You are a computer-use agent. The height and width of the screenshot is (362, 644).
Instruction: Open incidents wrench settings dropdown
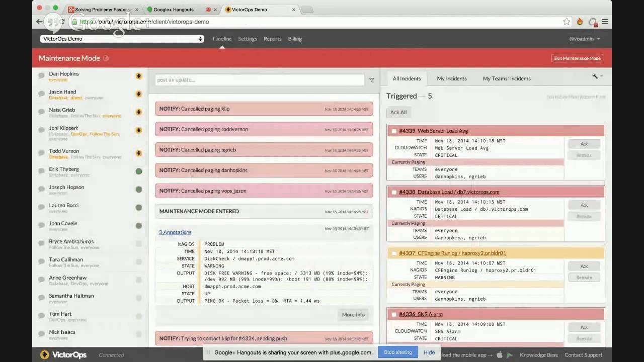[x=597, y=76]
